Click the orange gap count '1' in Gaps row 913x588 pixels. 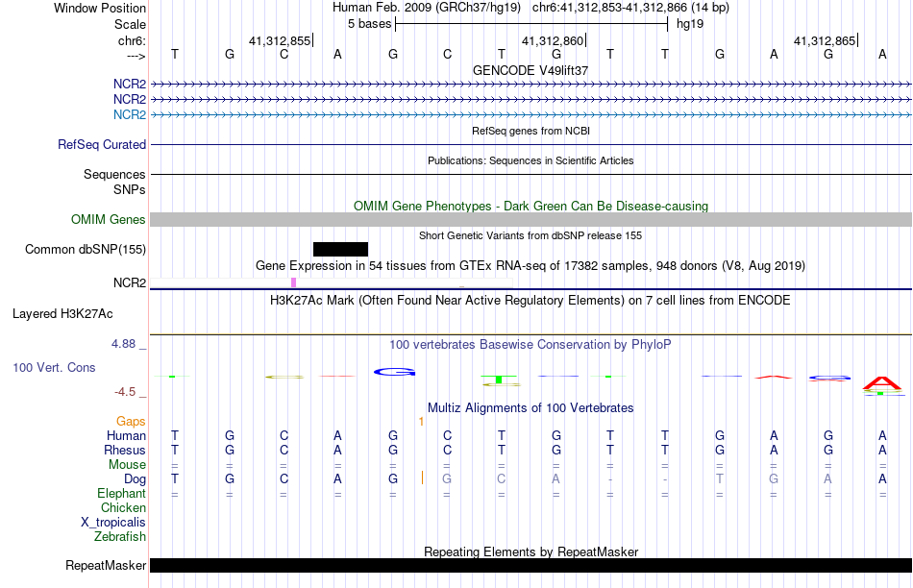tap(421, 421)
